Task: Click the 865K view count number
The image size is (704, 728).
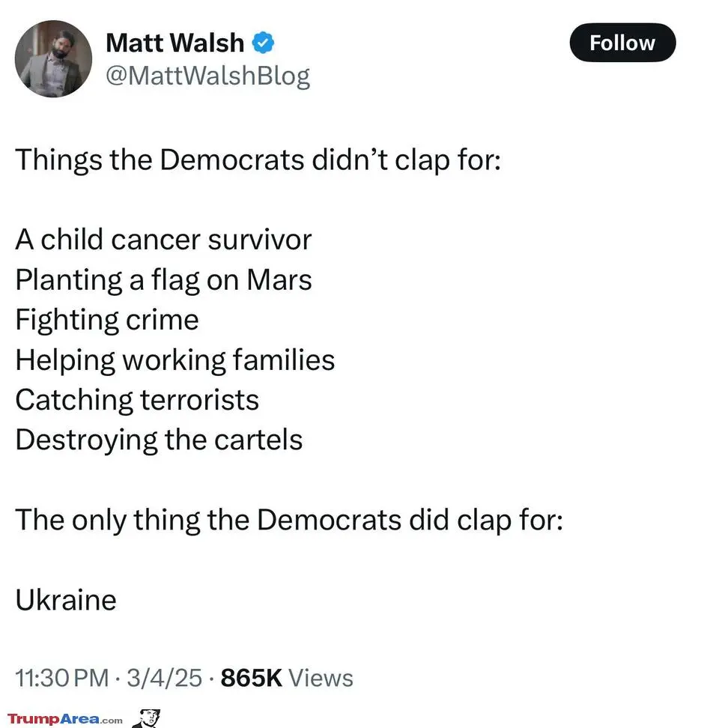Action: pyautogui.click(x=252, y=678)
